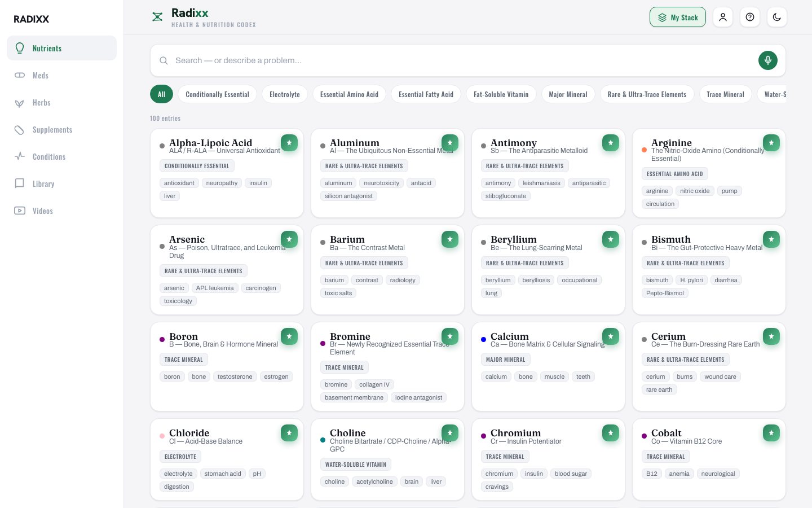812x508 pixels.
Task: Star the Antimony card
Action: click(611, 143)
